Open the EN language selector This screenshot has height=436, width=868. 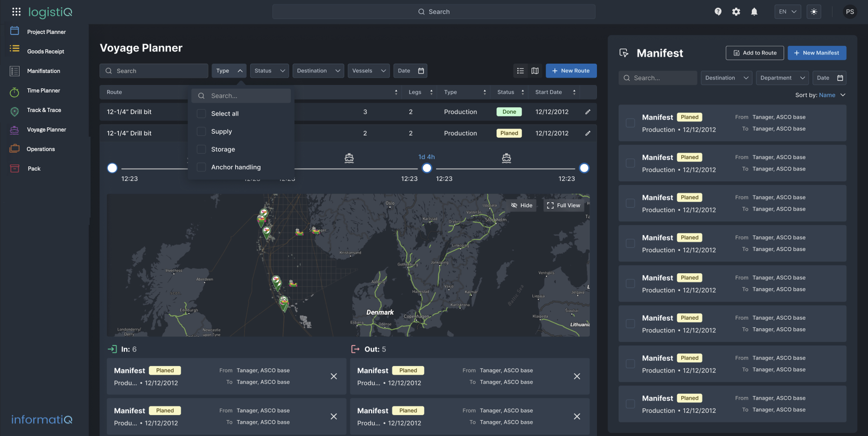pos(787,12)
